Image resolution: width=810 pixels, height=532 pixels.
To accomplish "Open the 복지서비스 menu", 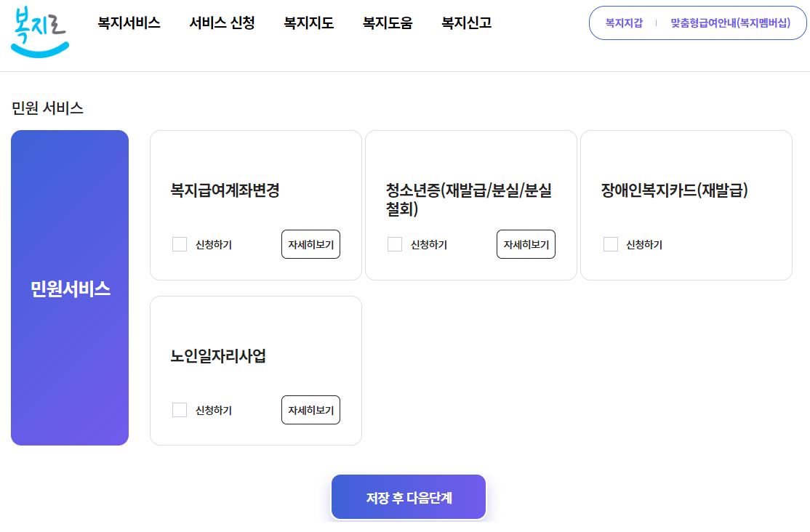I will click(x=128, y=23).
